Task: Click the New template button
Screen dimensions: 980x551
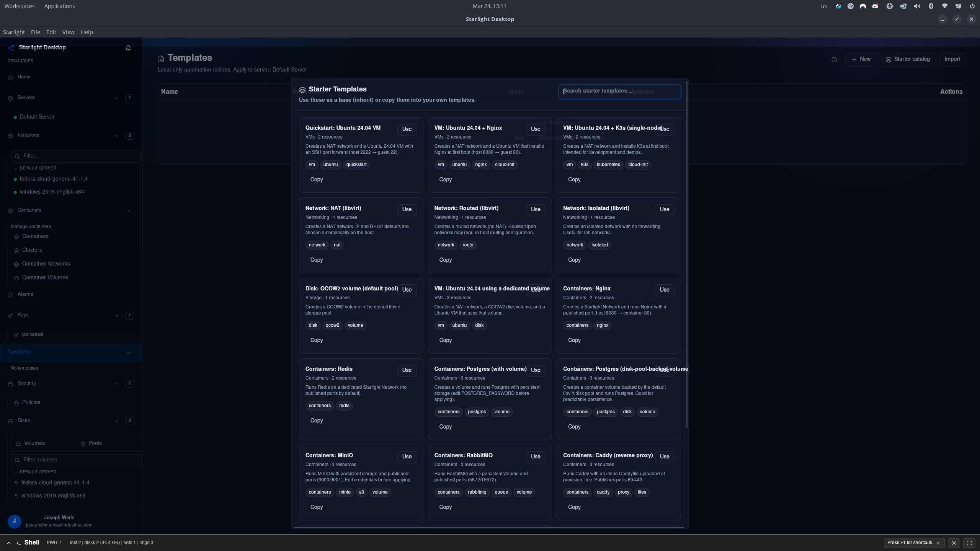Action: point(861,59)
